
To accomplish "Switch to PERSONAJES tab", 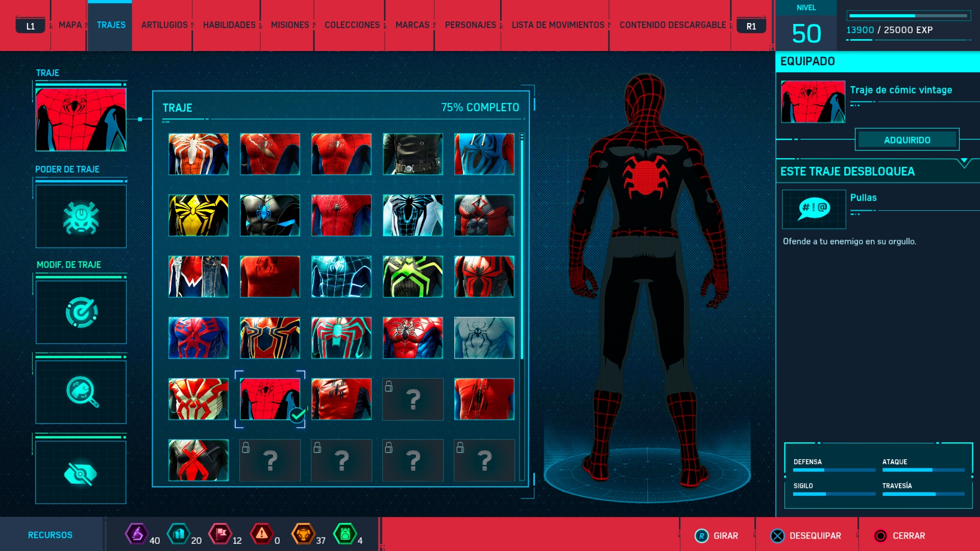I will [x=471, y=25].
